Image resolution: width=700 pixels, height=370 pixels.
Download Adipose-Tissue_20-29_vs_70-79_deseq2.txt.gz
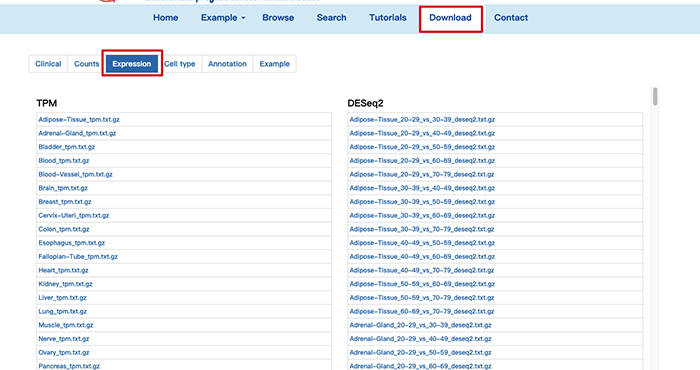tap(421, 175)
